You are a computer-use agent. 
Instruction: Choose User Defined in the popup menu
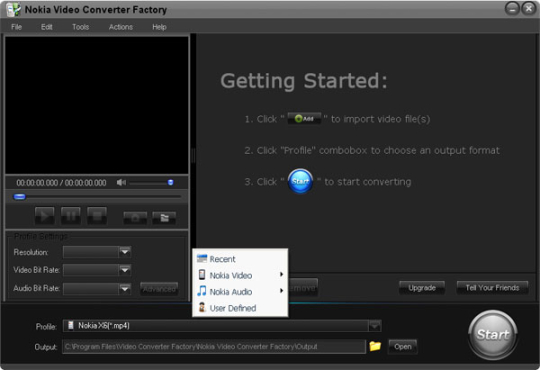(240, 308)
